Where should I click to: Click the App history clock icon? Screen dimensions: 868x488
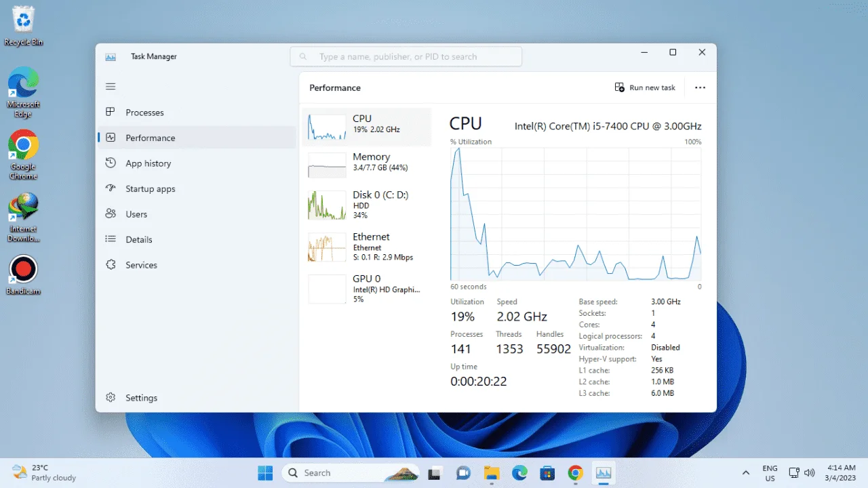111,163
